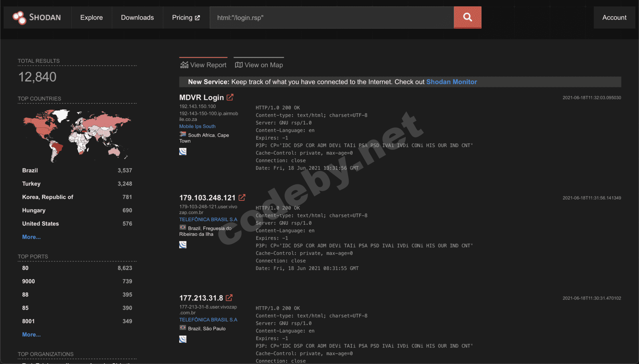The image size is (639, 364).
Task: Click the chart icon beside View Report
Action: [x=185, y=64]
